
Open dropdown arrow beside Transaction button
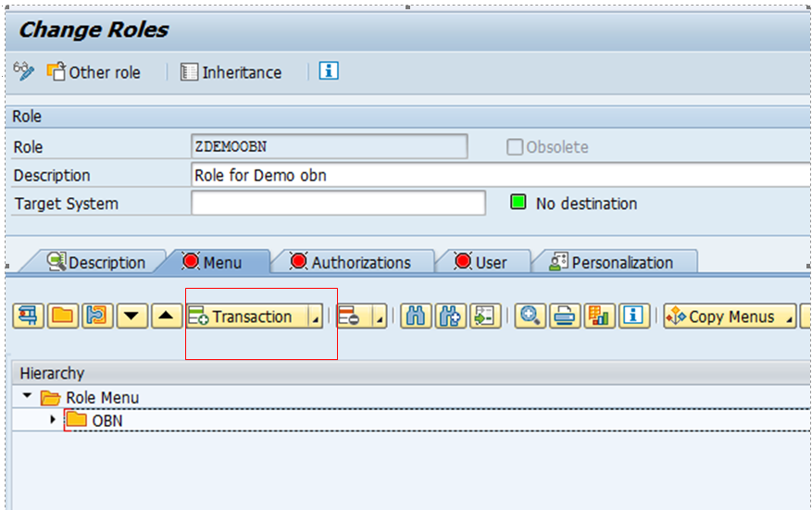point(315,316)
